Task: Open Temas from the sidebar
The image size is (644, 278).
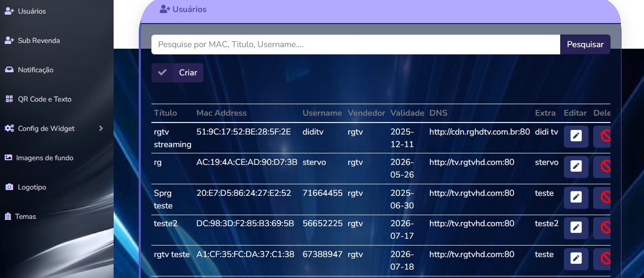Action: 25,216
